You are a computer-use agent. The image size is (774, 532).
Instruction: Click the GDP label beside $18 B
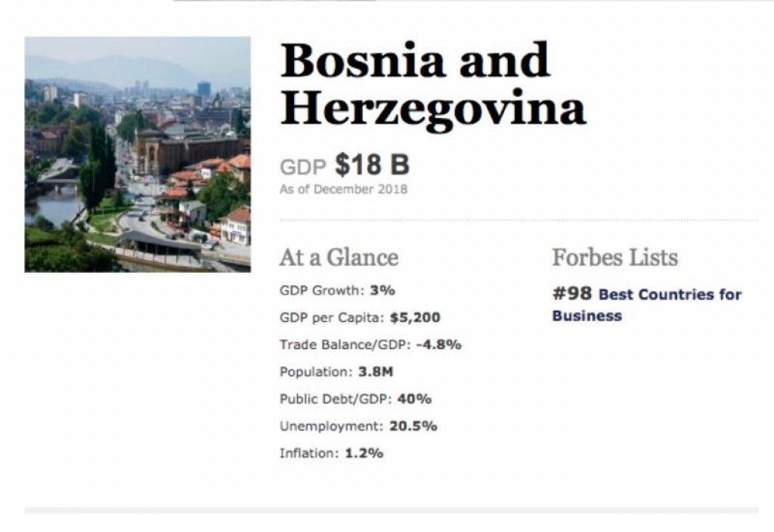(303, 167)
